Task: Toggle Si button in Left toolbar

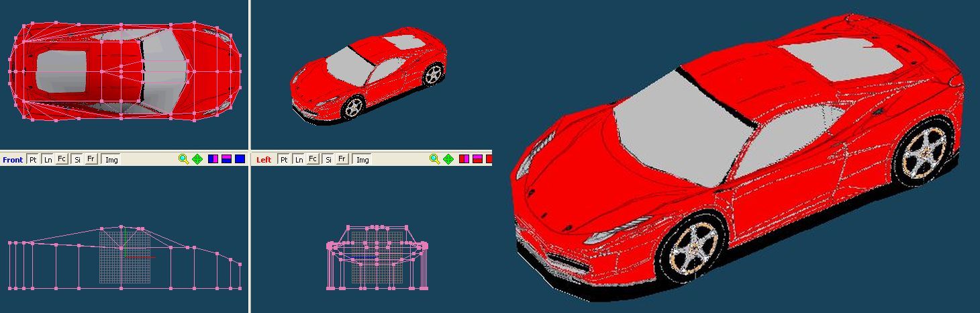Action: pyautogui.click(x=328, y=159)
